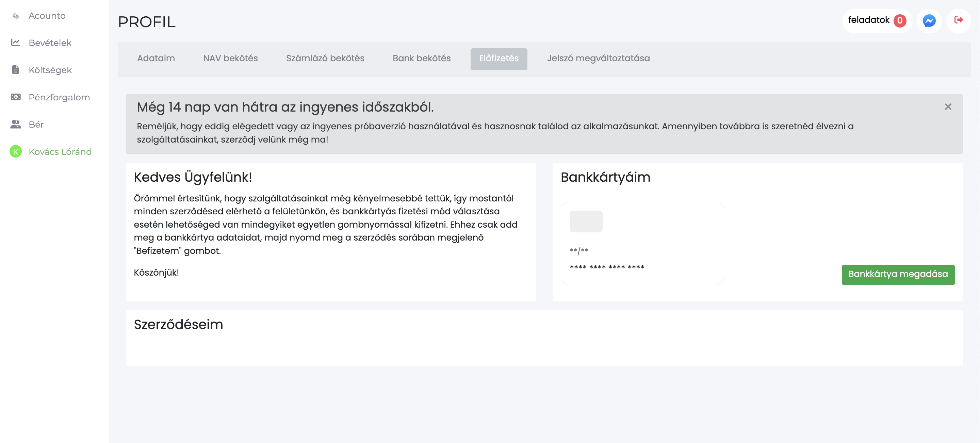This screenshot has width=980, height=443.
Task: Click the Bér people icon
Action: pyautogui.click(x=15, y=124)
